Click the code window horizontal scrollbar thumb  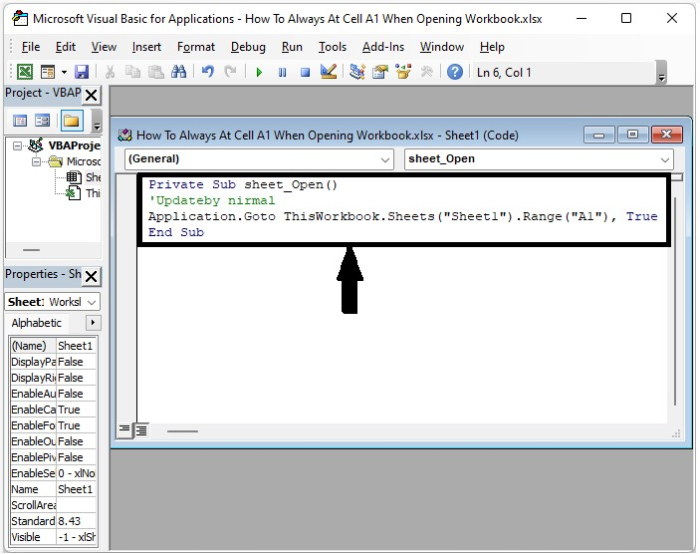[182, 431]
